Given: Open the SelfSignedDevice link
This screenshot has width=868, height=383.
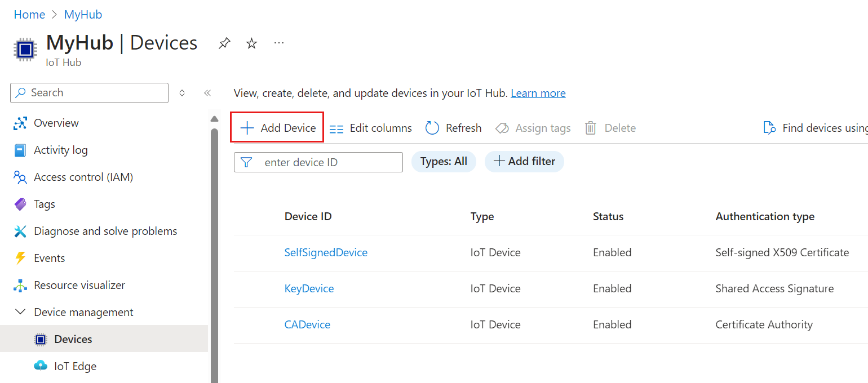Looking at the screenshot, I should pos(326,252).
